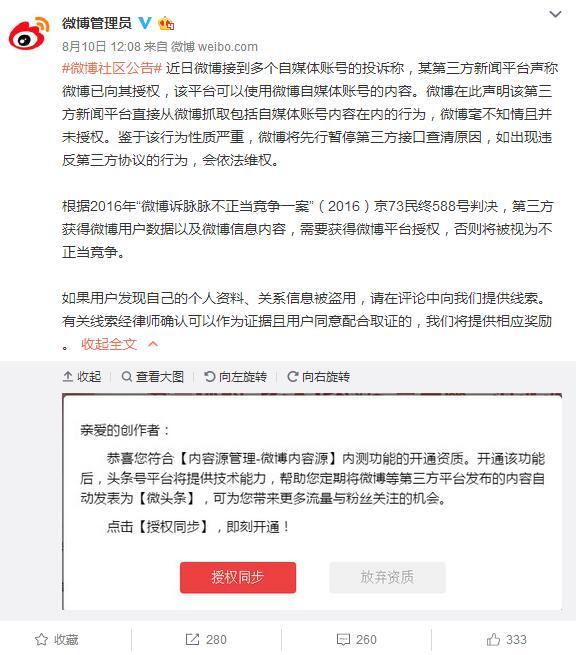Click the post timestamp 8月10日 12:08
576x655 pixels.
click(101, 46)
